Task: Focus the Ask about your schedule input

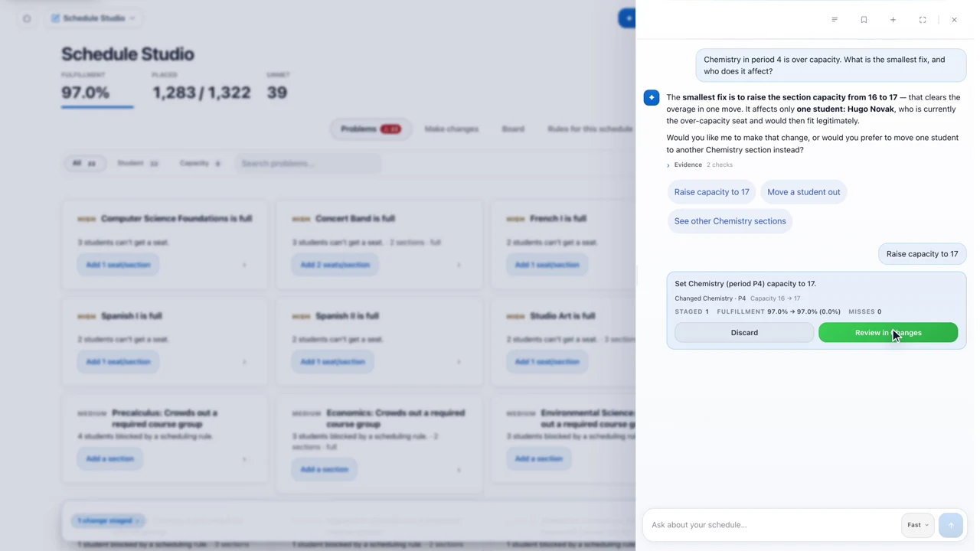Action: (x=773, y=525)
